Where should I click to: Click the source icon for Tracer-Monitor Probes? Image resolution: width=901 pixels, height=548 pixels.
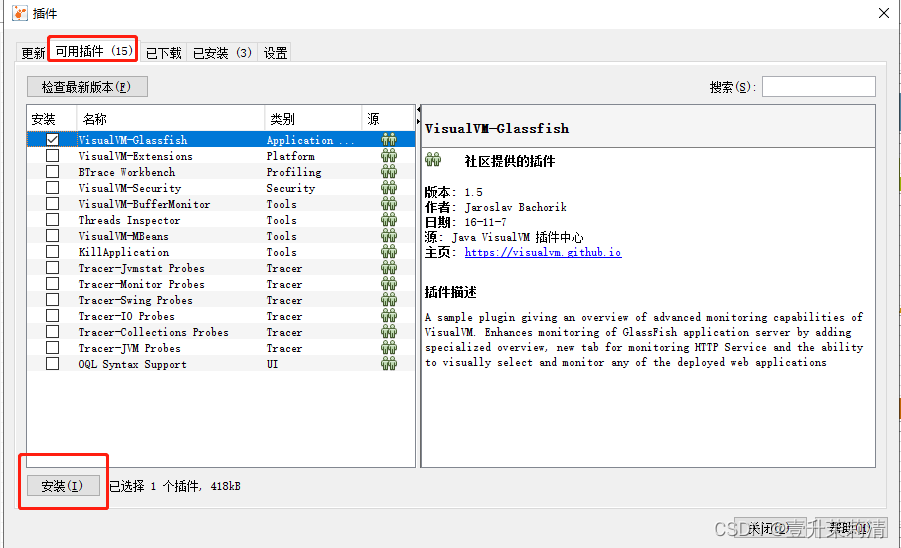click(x=389, y=284)
